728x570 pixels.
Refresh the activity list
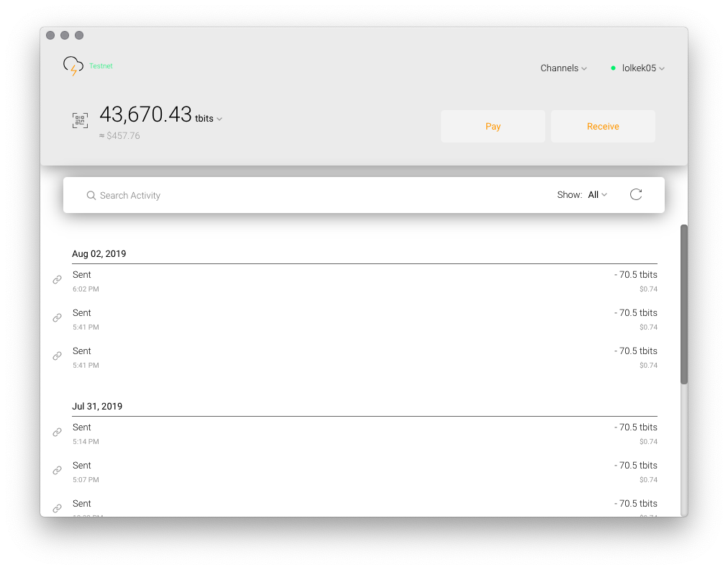(x=636, y=194)
